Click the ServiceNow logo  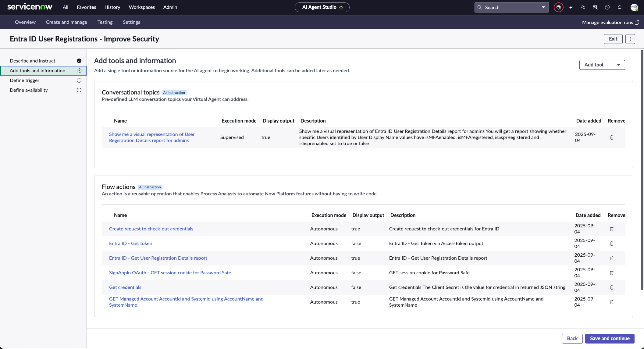click(30, 7)
